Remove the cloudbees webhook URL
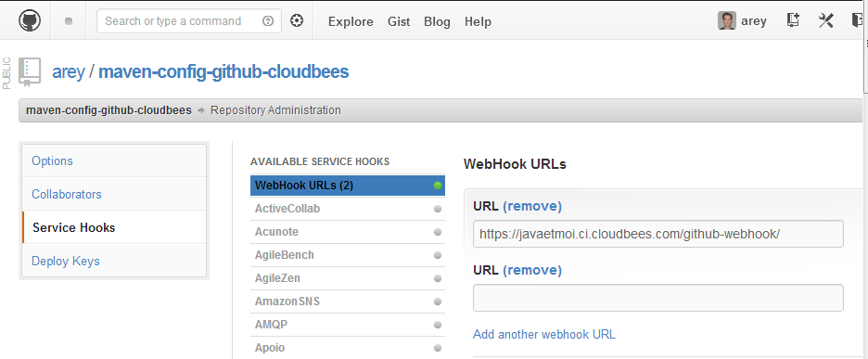868x359 pixels. pyautogui.click(x=532, y=206)
